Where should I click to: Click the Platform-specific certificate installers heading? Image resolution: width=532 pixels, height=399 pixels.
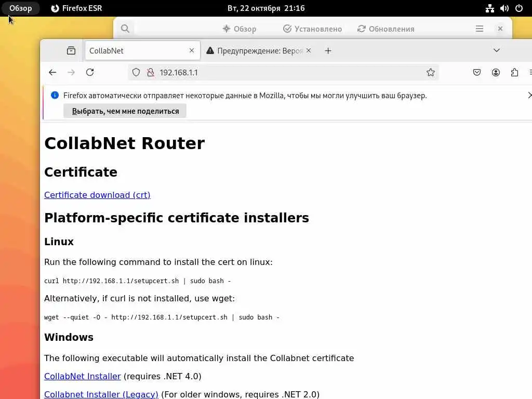pos(177,218)
